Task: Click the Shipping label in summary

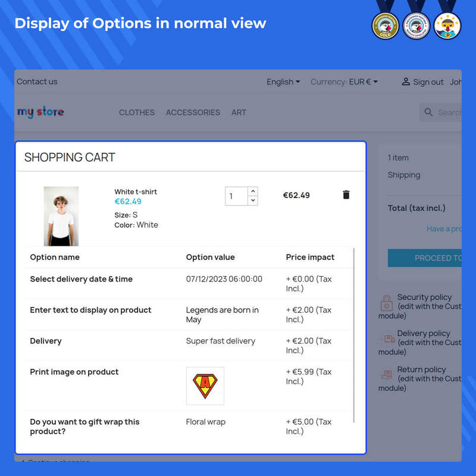Action: click(x=404, y=175)
